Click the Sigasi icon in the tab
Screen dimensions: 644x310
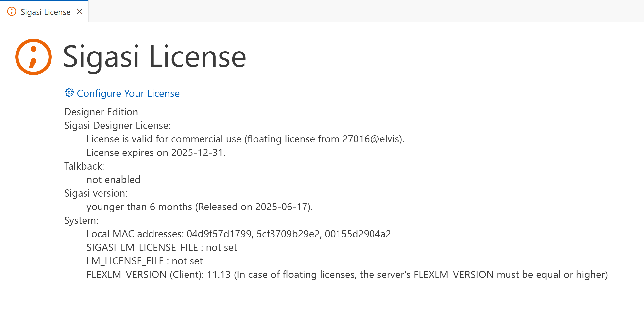(x=12, y=12)
